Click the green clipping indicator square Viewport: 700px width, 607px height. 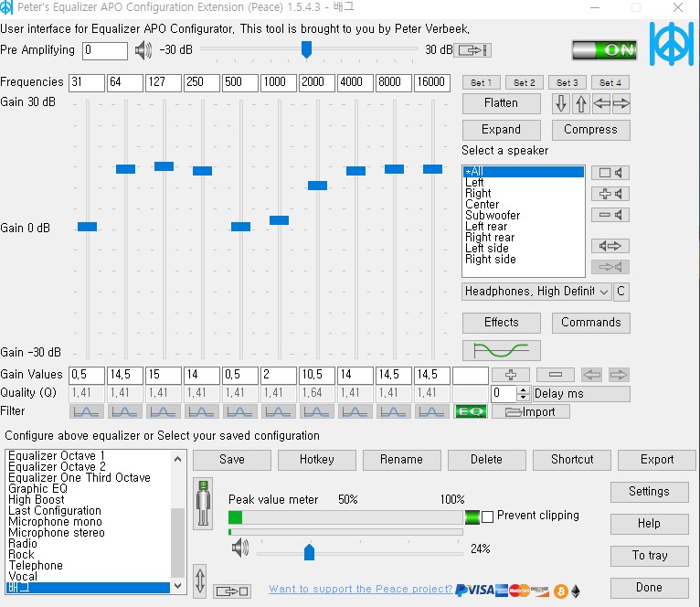click(472, 517)
